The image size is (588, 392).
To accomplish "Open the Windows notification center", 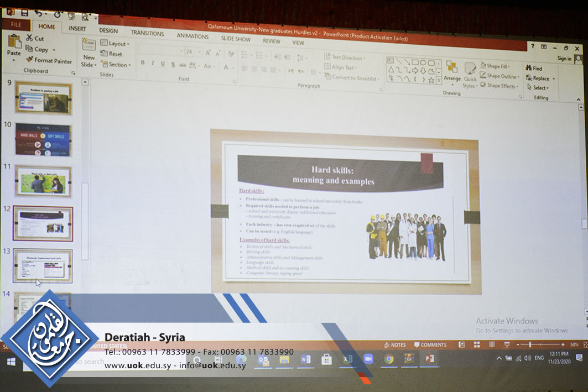I will point(579,358).
